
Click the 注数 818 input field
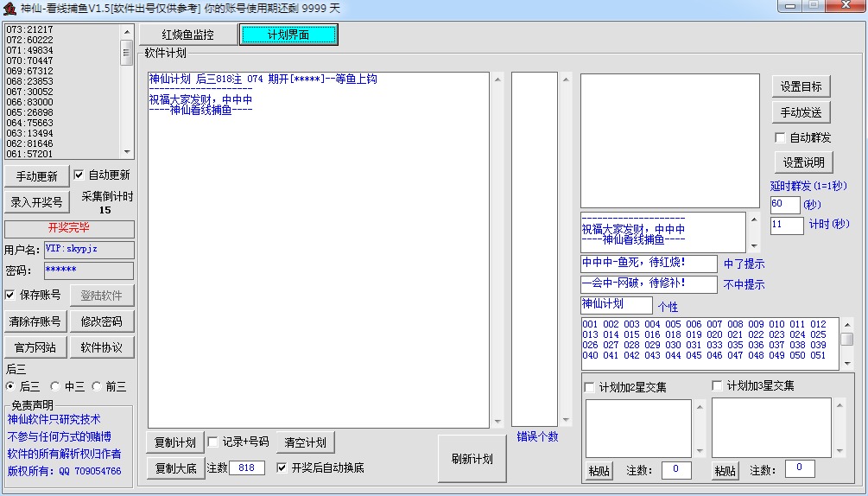(246, 468)
